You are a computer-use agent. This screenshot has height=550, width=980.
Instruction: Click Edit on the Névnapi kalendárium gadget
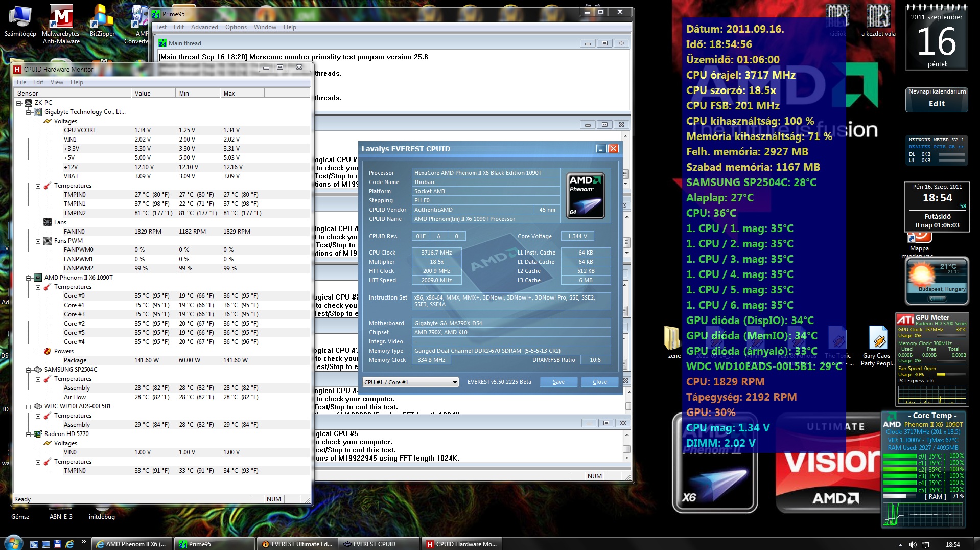[937, 104]
